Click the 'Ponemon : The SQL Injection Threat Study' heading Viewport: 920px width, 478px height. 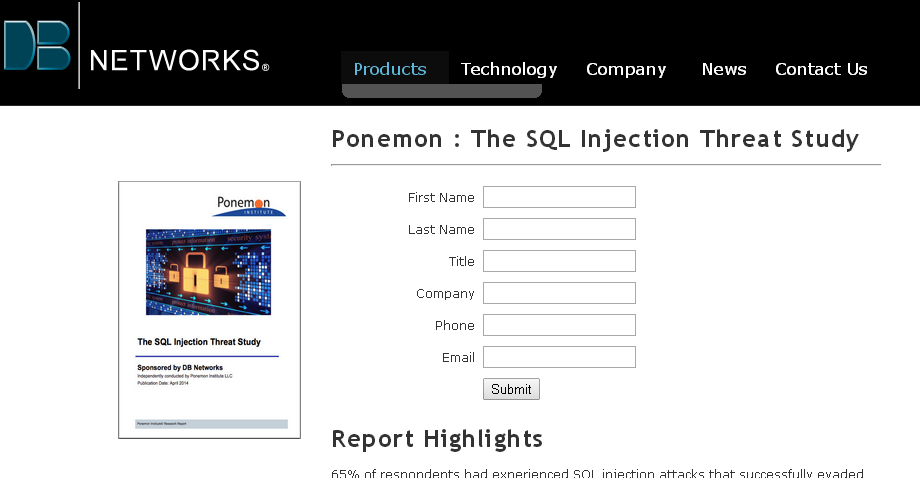point(595,140)
